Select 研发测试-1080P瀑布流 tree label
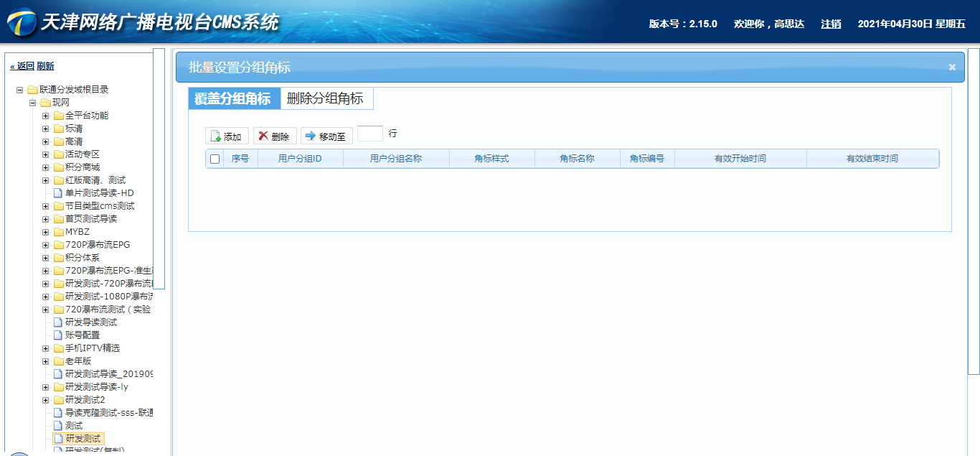This screenshot has height=456, width=980. (x=109, y=297)
